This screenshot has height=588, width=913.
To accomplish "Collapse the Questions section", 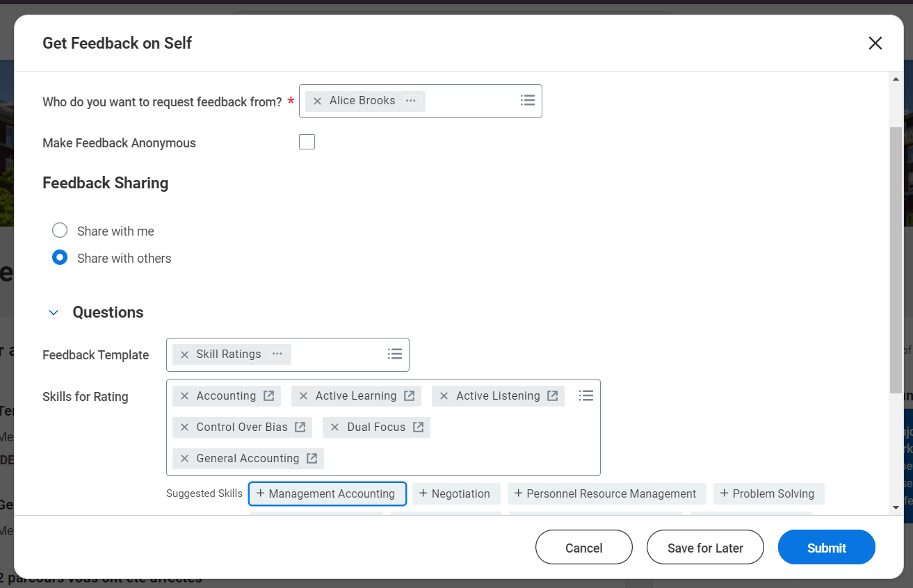I will tap(54, 313).
